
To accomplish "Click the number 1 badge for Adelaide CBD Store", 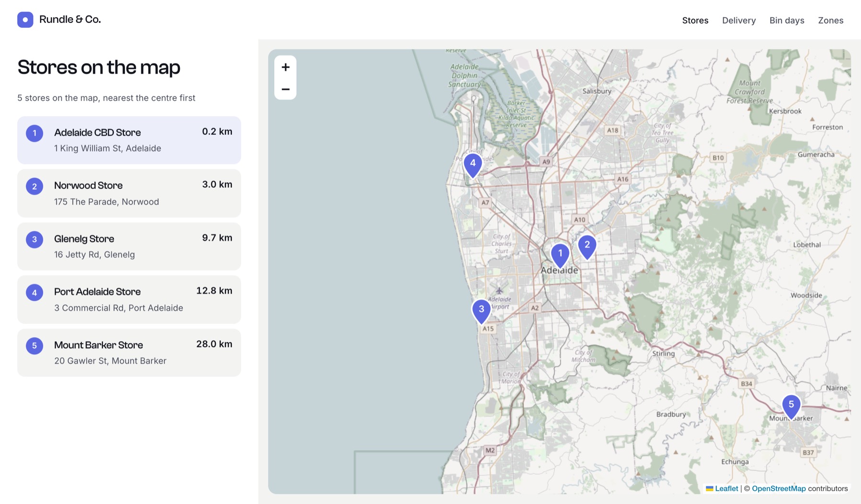I will 34,133.
